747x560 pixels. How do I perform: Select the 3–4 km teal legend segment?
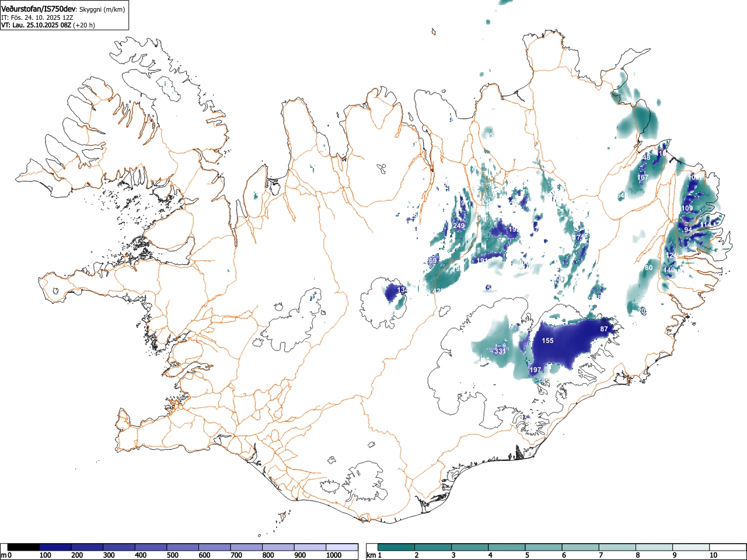pyautogui.click(x=470, y=547)
